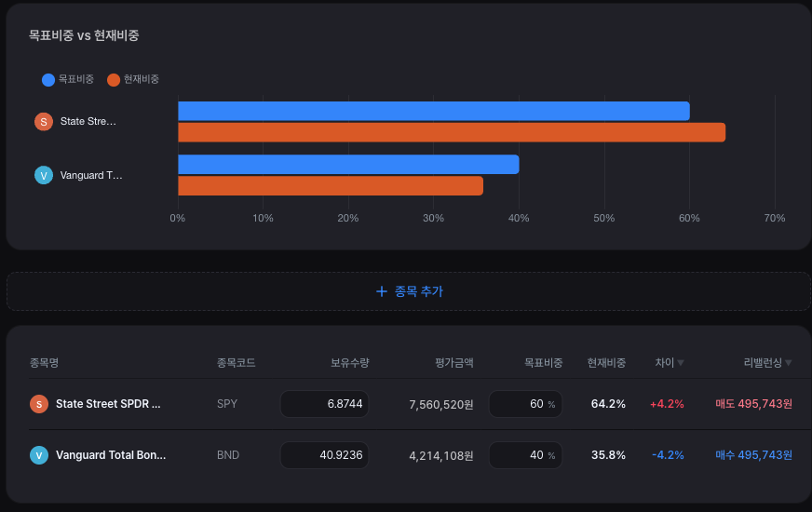Select the State Street orange current bar
Viewport: 812px width, 512px height.
[452, 132]
